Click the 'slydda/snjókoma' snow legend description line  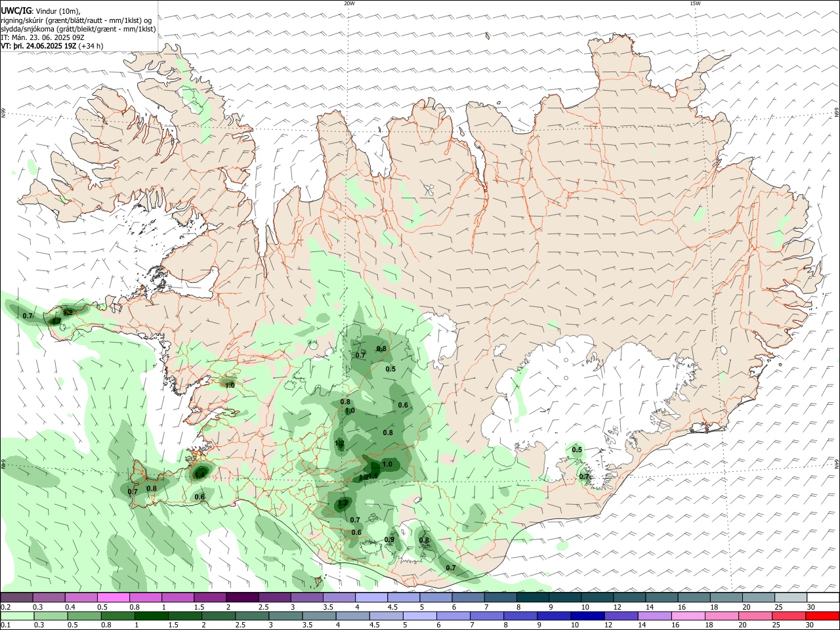click(78, 29)
